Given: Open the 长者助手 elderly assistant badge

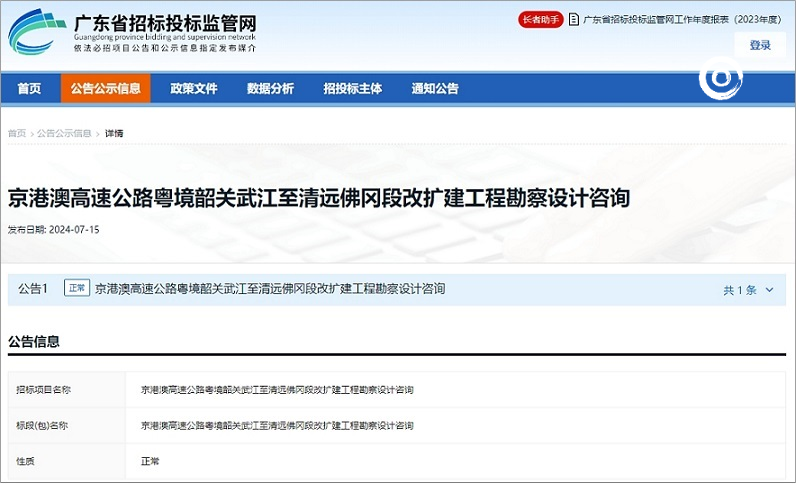Looking at the screenshot, I should pos(540,19).
